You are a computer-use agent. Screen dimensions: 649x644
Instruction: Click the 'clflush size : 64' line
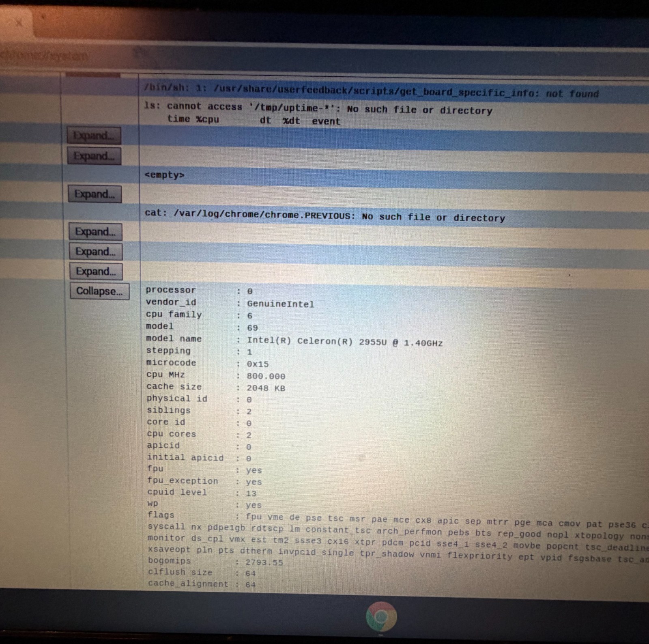point(202,573)
